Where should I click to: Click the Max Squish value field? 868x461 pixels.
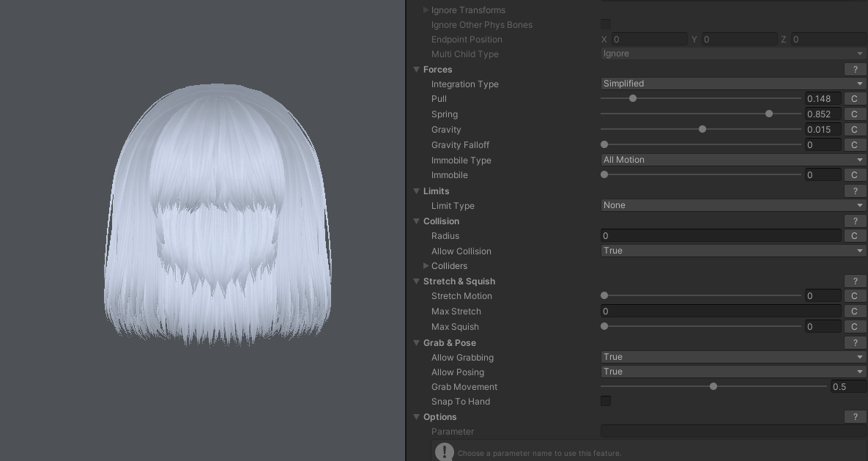coord(823,326)
